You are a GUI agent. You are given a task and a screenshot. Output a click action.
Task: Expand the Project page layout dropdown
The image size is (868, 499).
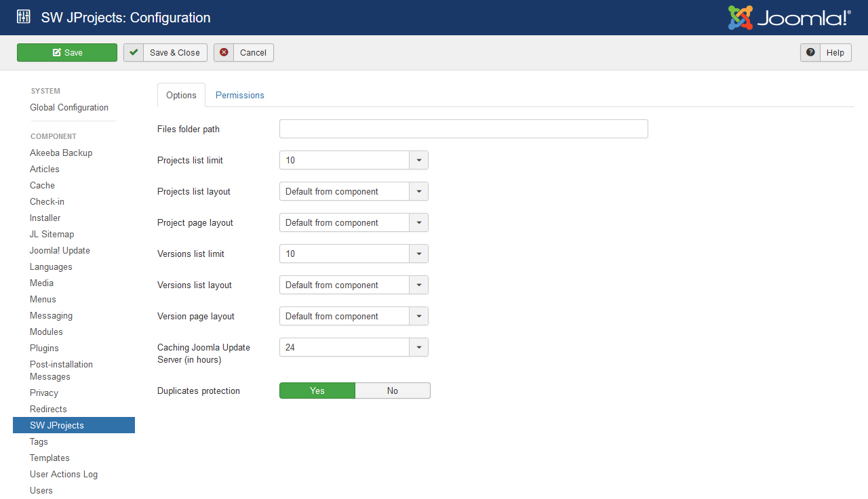[x=354, y=222]
